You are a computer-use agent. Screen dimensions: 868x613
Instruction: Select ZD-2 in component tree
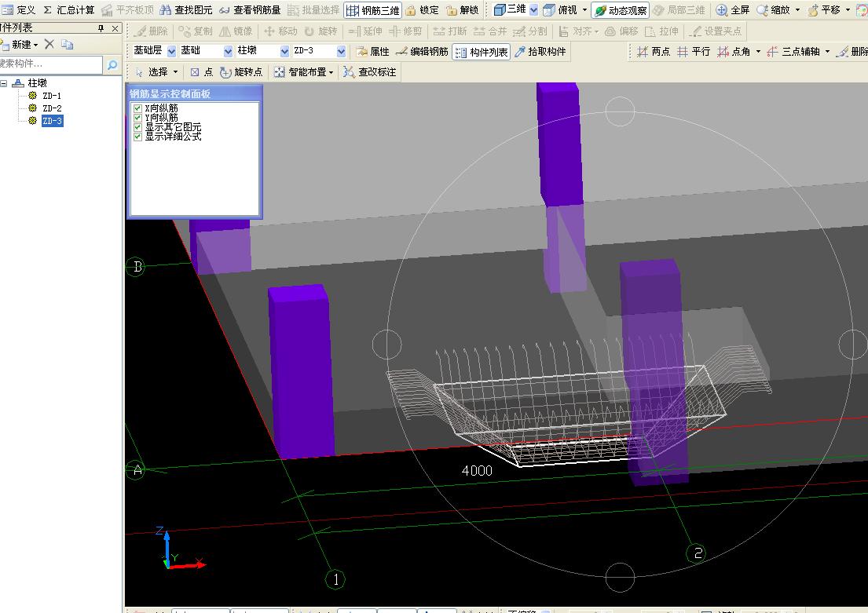52,108
